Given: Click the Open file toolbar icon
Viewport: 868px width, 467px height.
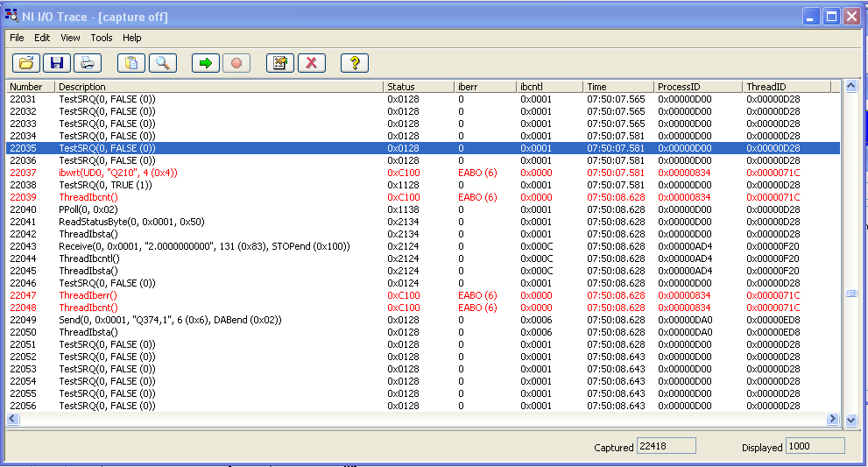Looking at the screenshot, I should coord(26,62).
